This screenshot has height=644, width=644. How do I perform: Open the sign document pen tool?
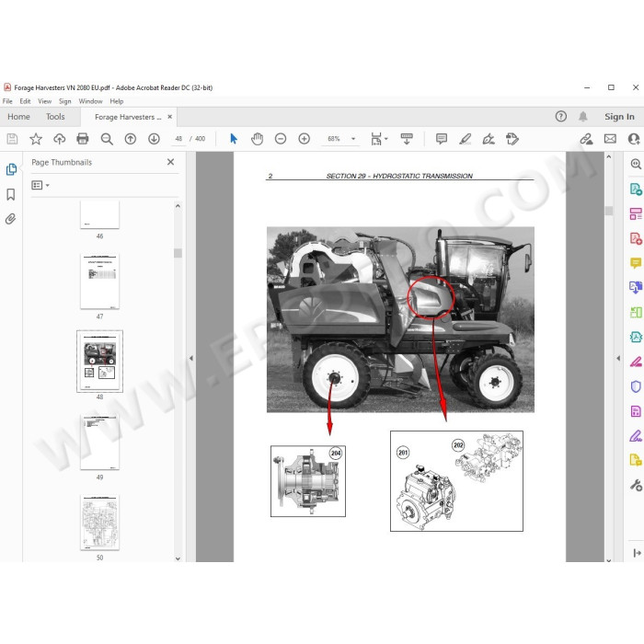(489, 139)
